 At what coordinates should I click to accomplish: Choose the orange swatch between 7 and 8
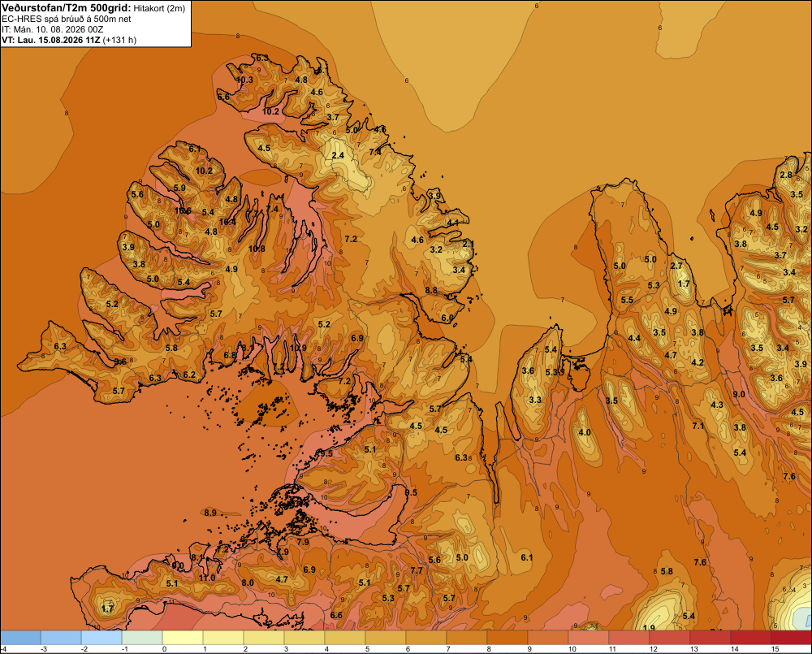467,638
